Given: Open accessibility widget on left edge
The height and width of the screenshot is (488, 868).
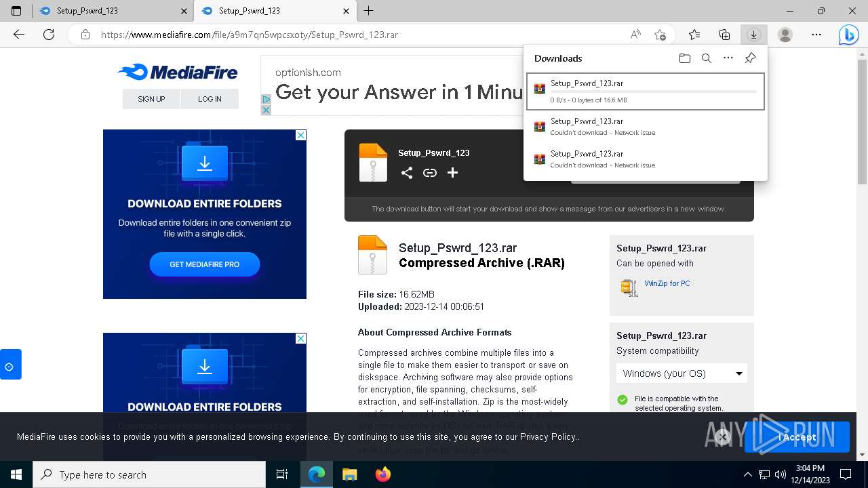Looking at the screenshot, I should 10,365.
